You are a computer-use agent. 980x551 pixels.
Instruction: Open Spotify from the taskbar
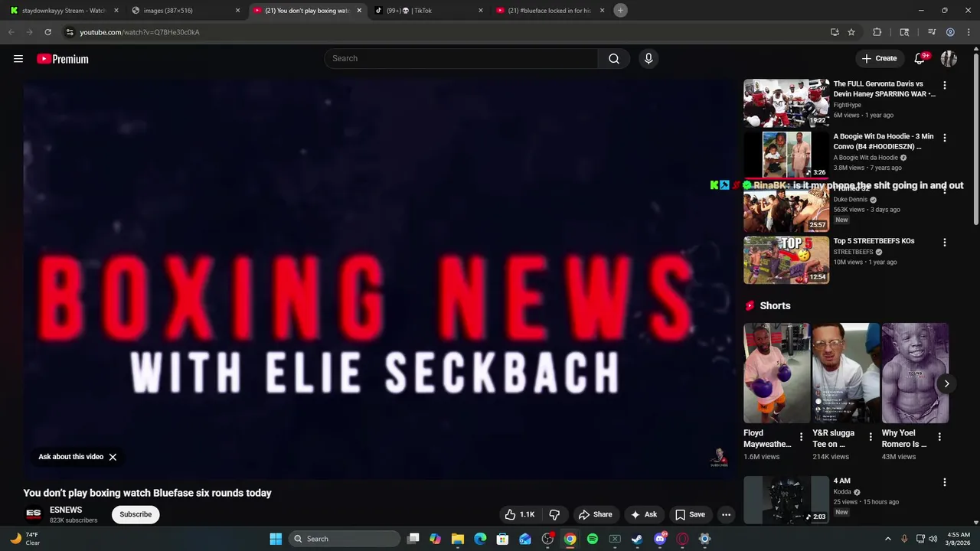coord(593,539)
